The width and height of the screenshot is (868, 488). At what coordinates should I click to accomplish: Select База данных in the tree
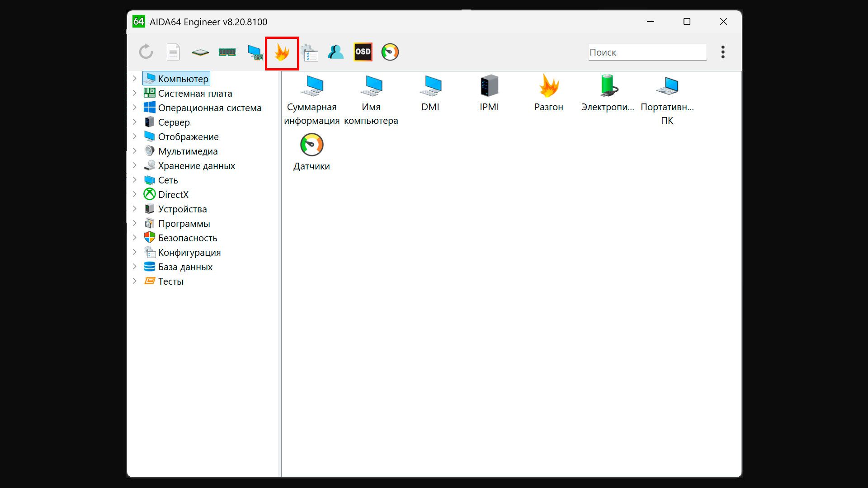click(178, 267)
